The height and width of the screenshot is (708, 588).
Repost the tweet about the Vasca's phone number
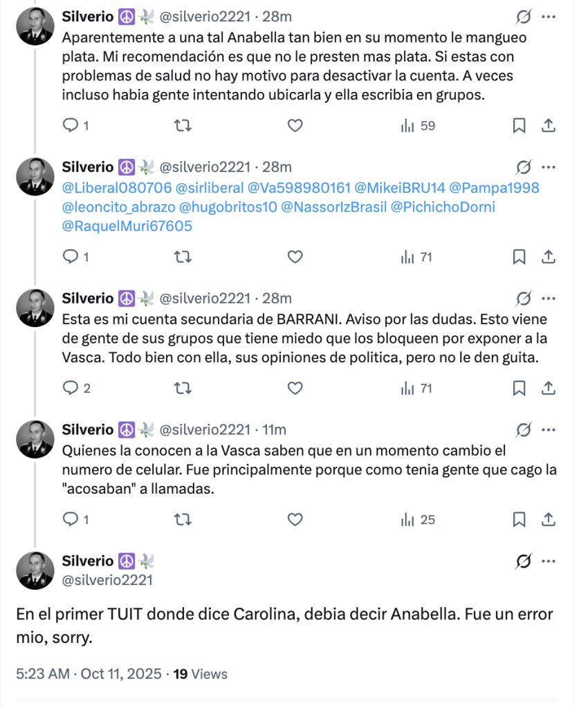tap(183, 519)
